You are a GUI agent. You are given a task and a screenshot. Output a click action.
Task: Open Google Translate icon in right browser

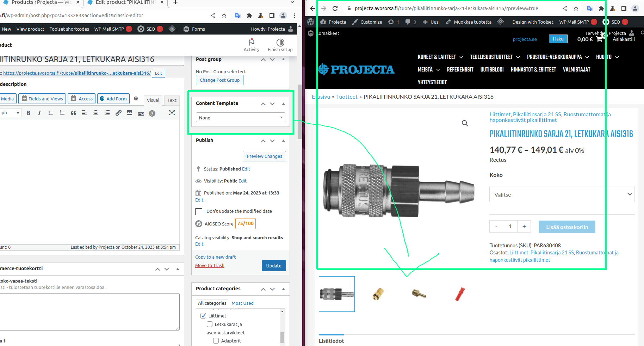click(x=590, y=8)
